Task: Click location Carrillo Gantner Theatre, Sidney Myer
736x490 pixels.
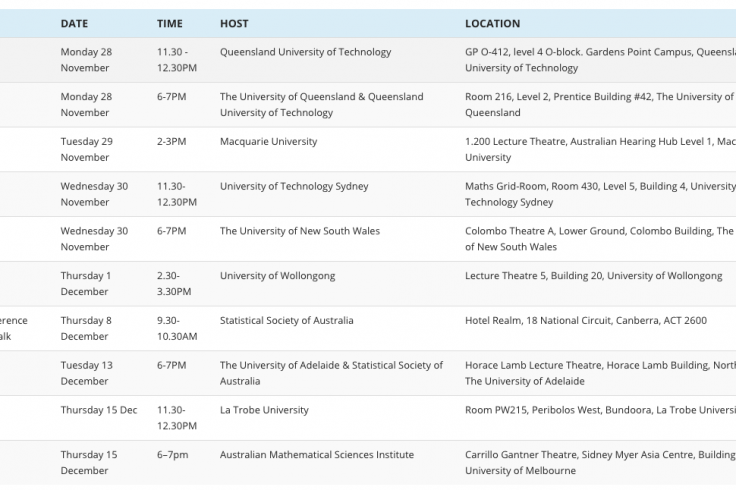Action: (x=600, y=462)
